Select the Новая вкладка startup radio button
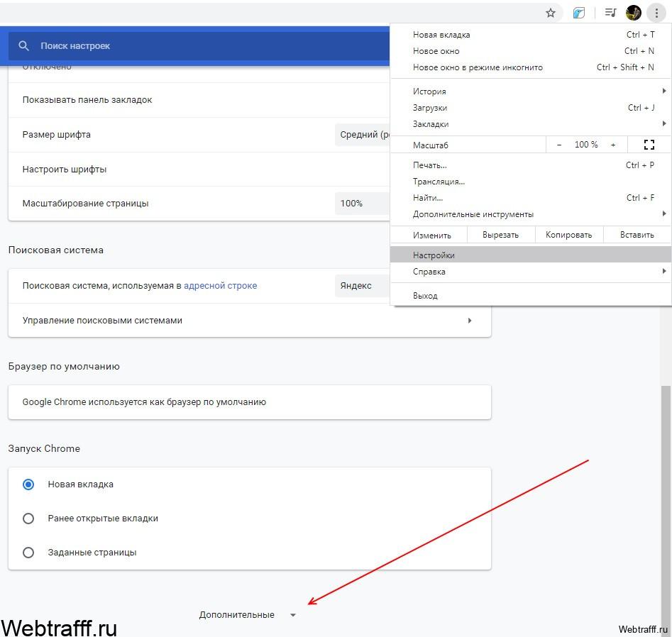The image size is (672, 637). pos(28,484)
